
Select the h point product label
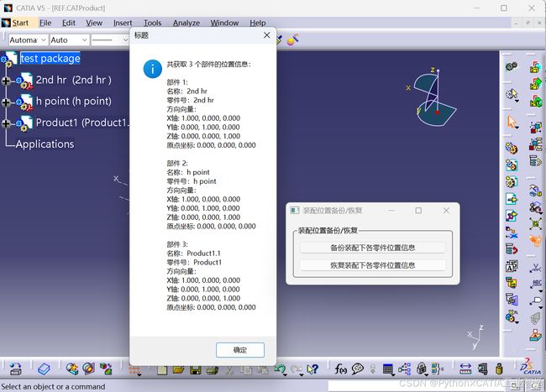[73, 102]
